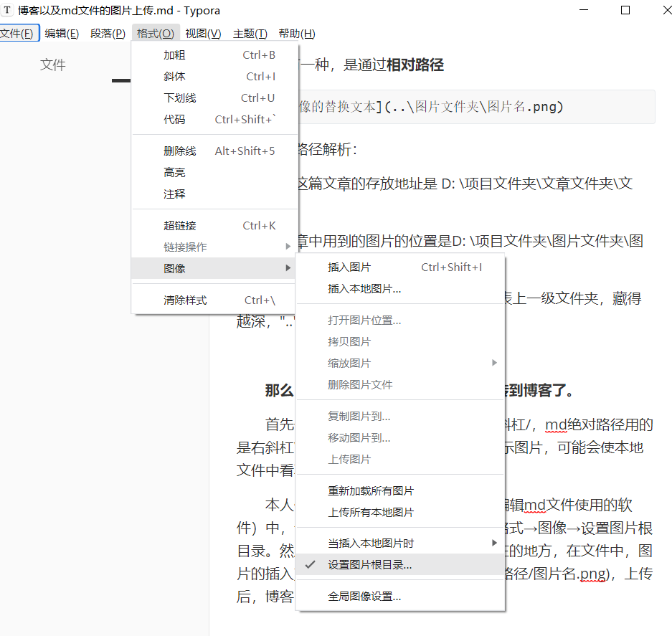Select 上传所有本地图片
The width and height of the screenshot is (672, 636).
(x=400, y=512)
